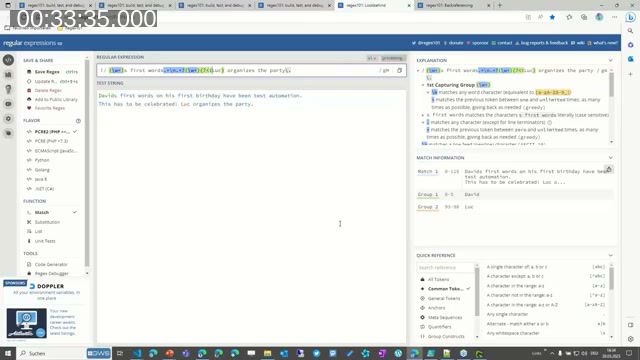Open the Windows Start button
The width and height of the screenshot is (640, 360).
pyautogui.click(x=8, y=353)
